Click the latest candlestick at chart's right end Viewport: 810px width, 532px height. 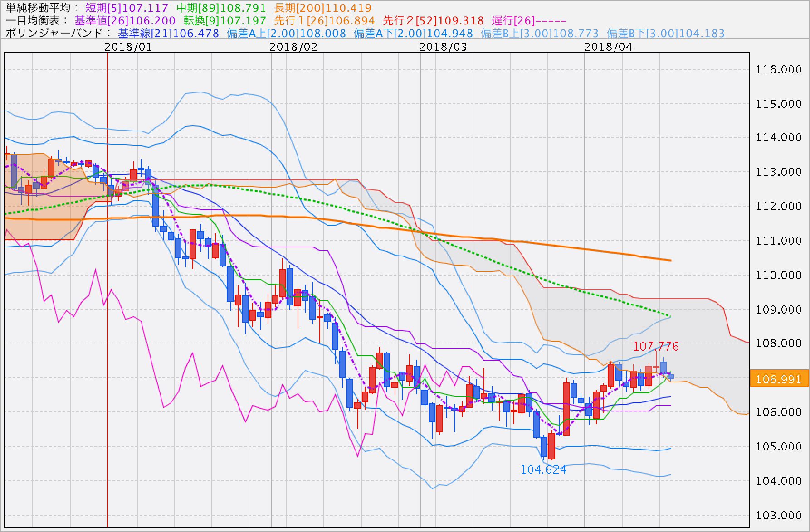pyautogui.click(x=671, y=376)
